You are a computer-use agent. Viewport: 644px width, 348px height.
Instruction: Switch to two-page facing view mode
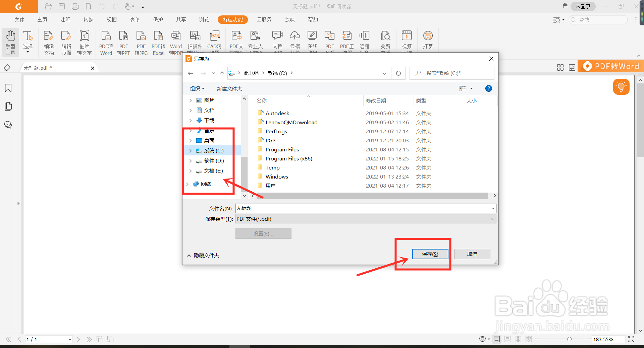click(x=518, y=339)
